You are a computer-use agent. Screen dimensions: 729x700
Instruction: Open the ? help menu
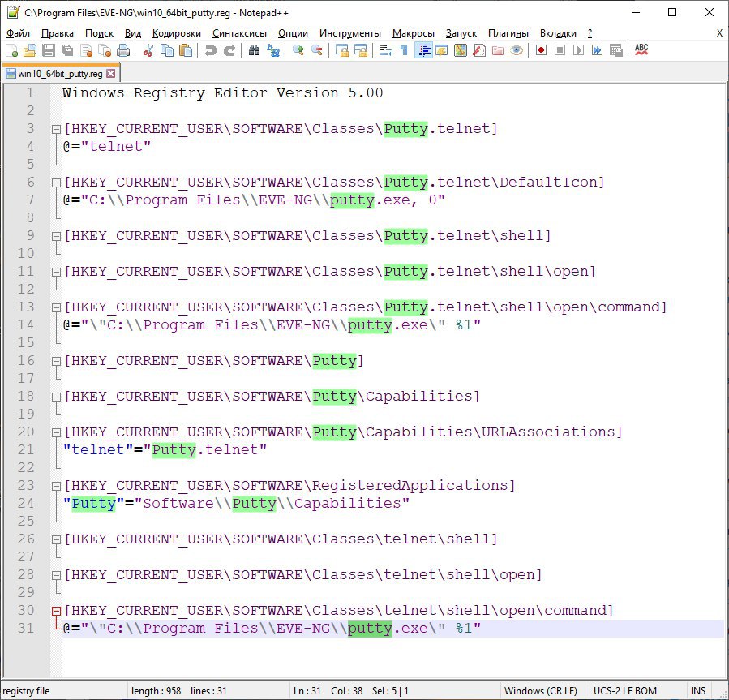pos(590,33)
